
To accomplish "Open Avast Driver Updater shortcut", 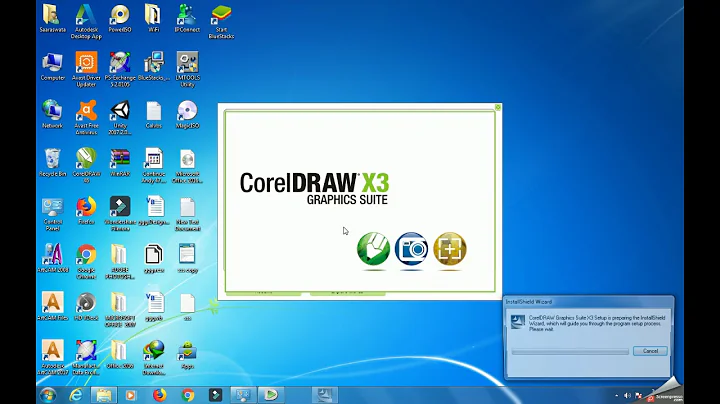I will pos(86,70).
